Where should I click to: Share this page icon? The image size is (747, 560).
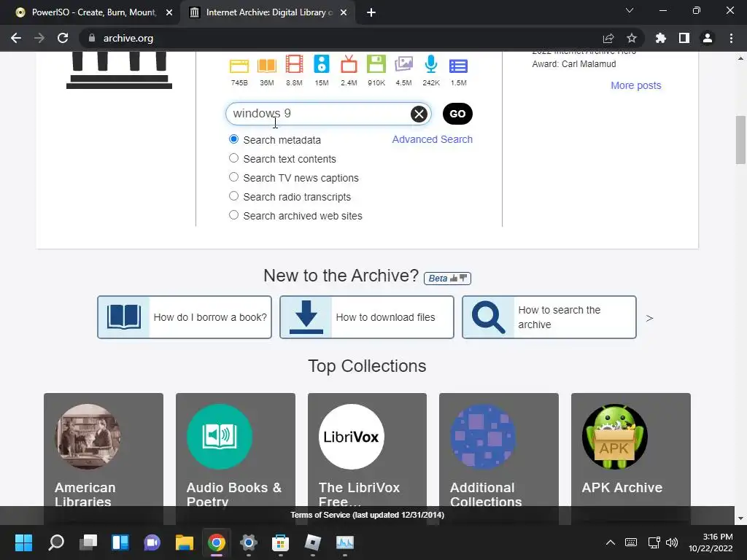tap(608, 38)
